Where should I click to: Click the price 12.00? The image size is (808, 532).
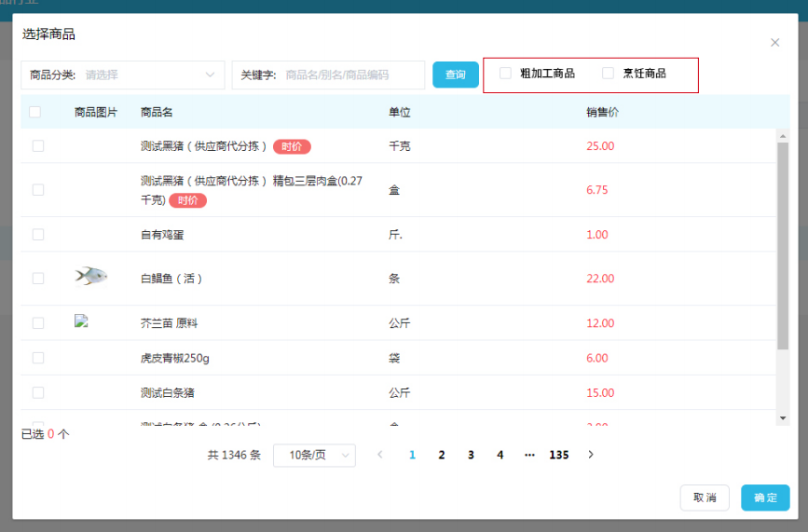600,323
